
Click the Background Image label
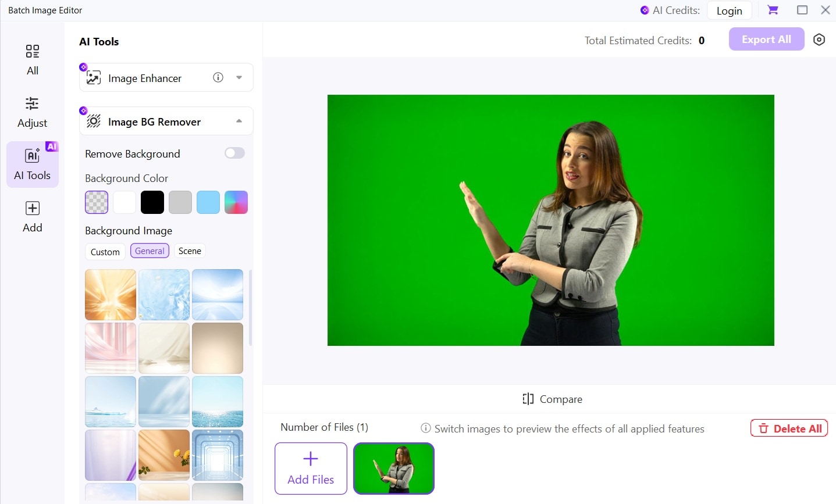pyautogui.click(x=129, y=231)
